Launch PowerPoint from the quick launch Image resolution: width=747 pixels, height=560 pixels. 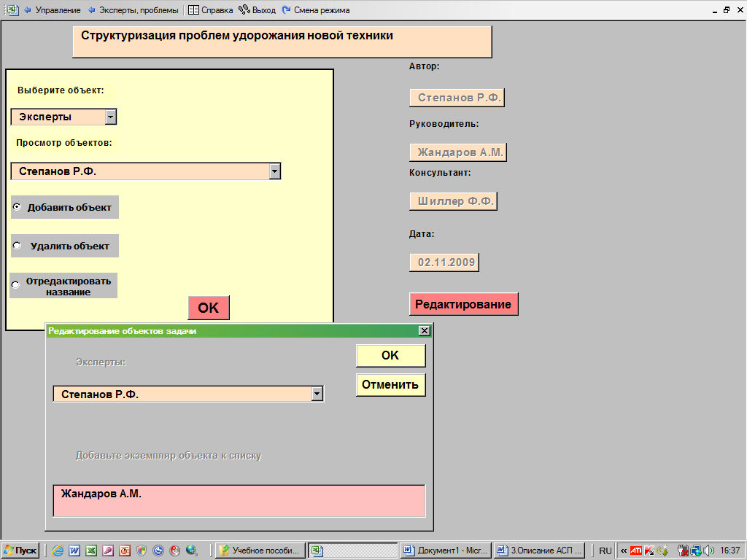click(125, 551)
